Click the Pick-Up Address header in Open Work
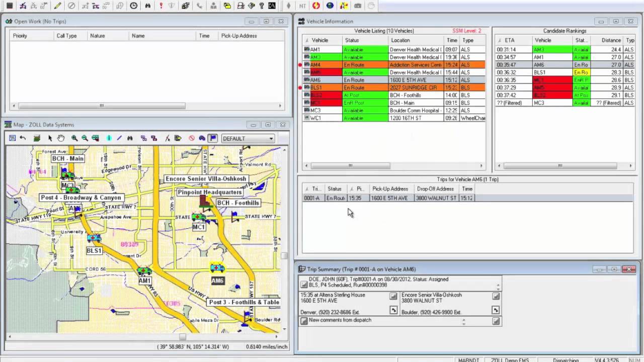This screenshot has height=362, width=644. 252,36
